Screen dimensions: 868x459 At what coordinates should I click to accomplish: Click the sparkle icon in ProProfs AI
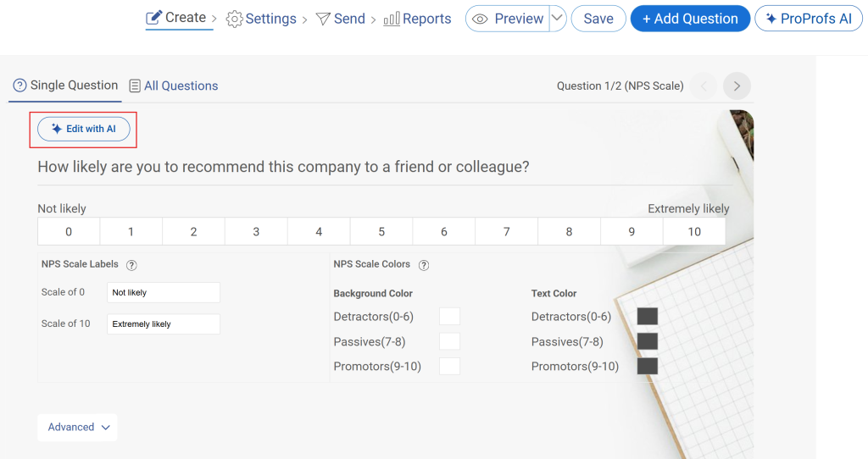(x=771, y=19)
